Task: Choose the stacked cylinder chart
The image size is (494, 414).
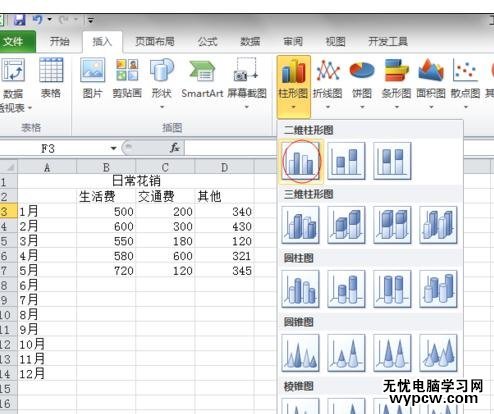Action: click(x=346, y=289)
